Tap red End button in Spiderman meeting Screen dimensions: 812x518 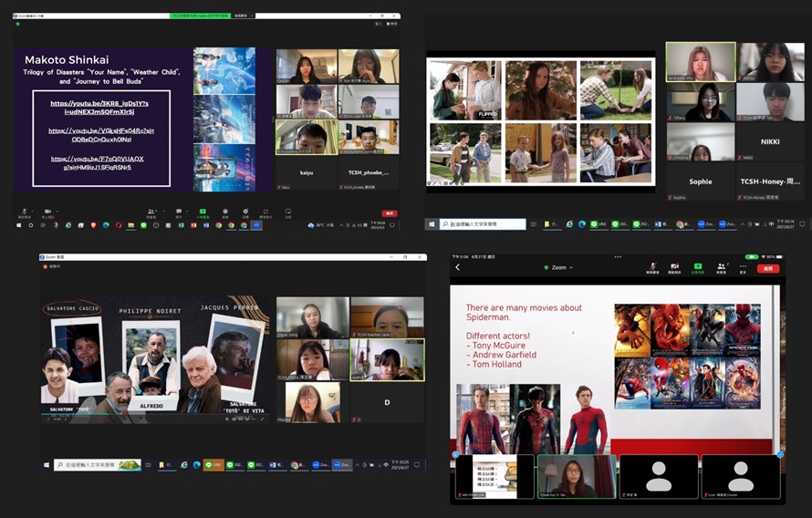pyautogui.click(x=768, y=268)
